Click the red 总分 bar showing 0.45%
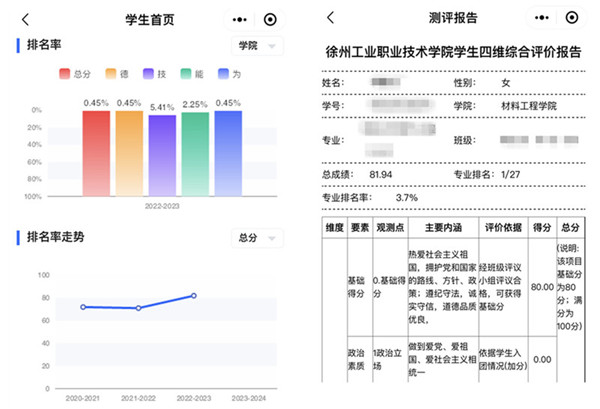 click(96, 152)
